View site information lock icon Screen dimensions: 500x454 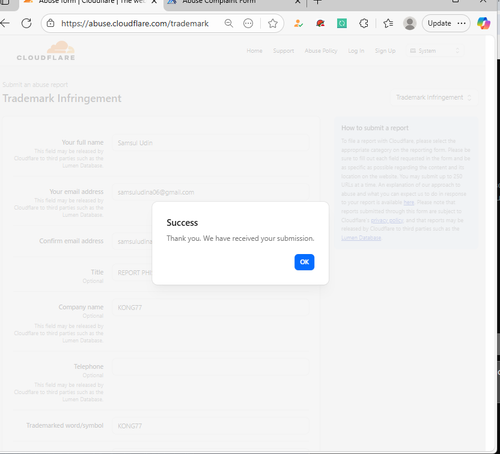[x=51, y=23]
